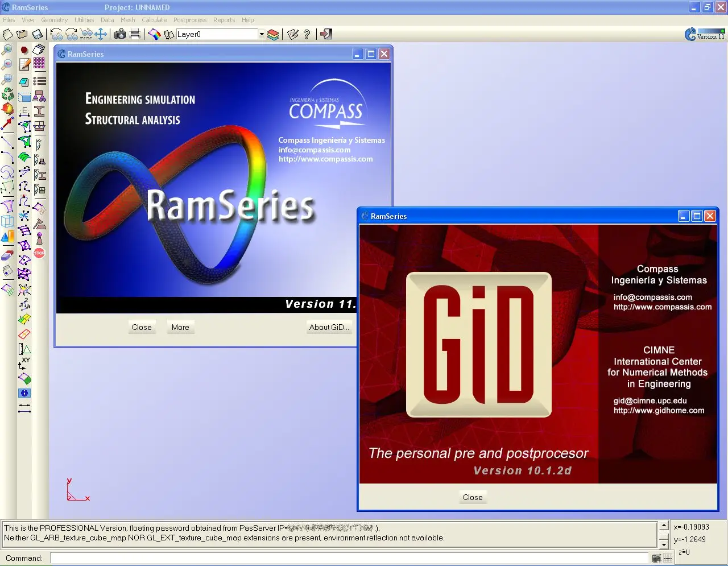Open the Calculate menu
728x566 pixels.
click(154, 20)
